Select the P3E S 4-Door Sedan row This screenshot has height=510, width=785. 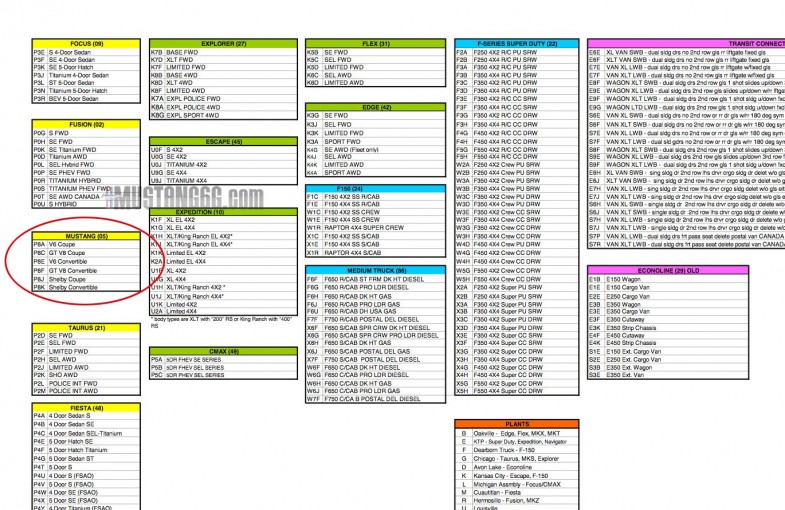point(86,52)
